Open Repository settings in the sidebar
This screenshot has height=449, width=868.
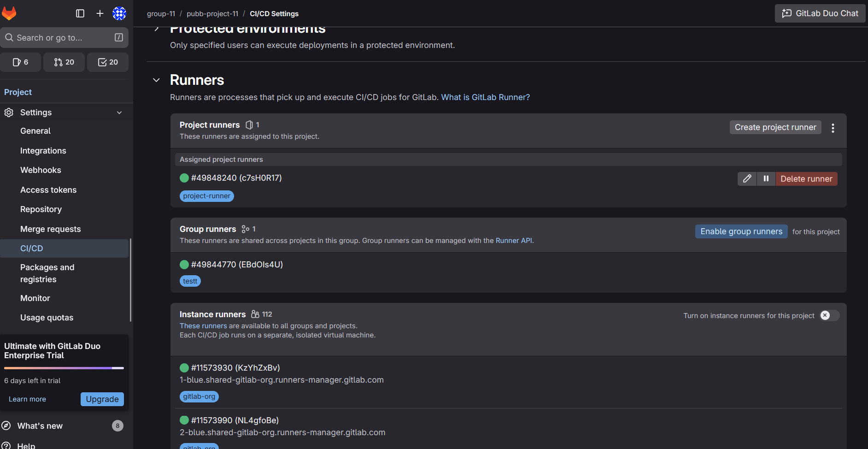(x=41, y=209)
